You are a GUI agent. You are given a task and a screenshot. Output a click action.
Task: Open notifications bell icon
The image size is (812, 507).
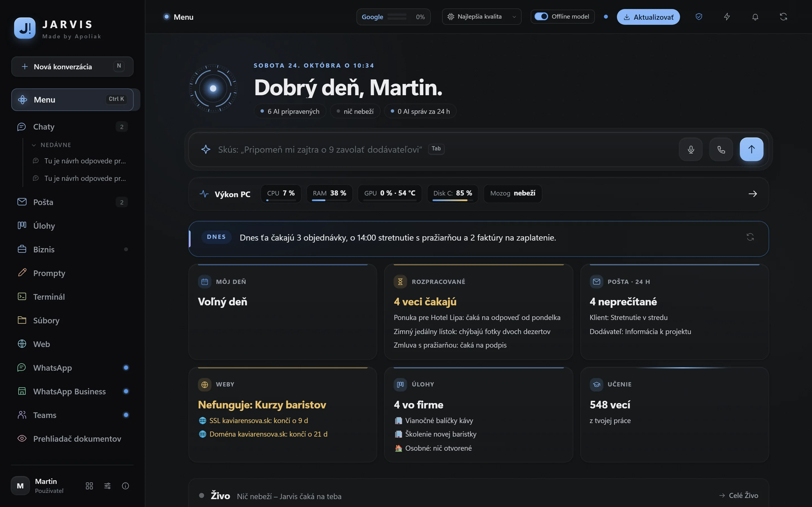(755, 17)
